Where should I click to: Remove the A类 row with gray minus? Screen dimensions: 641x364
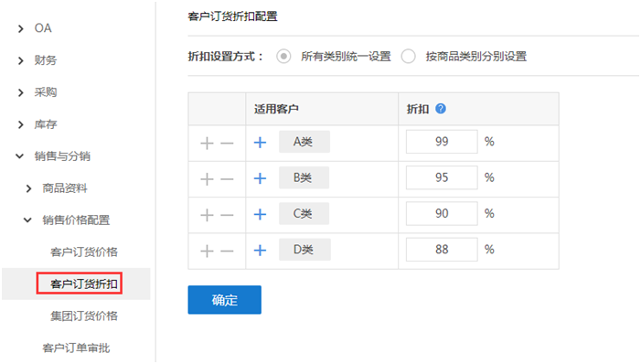[x=227, y=144]
